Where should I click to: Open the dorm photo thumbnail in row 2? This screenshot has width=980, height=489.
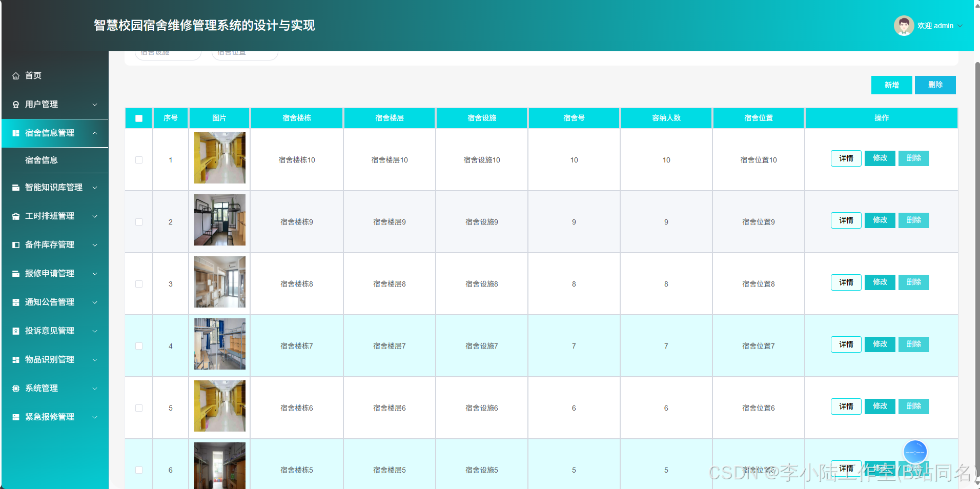(220, 220)
